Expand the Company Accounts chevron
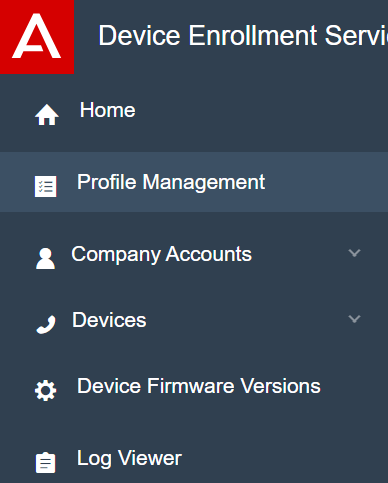 pos(354,253)
